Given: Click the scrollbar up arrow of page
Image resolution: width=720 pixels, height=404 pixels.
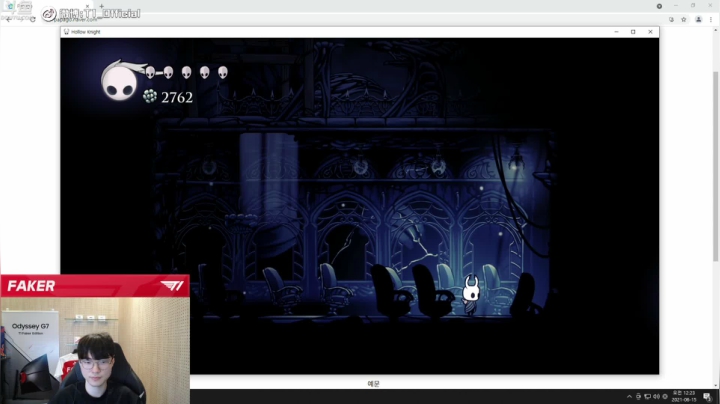Looking at the screenshot, I should (x=716, y=30).
